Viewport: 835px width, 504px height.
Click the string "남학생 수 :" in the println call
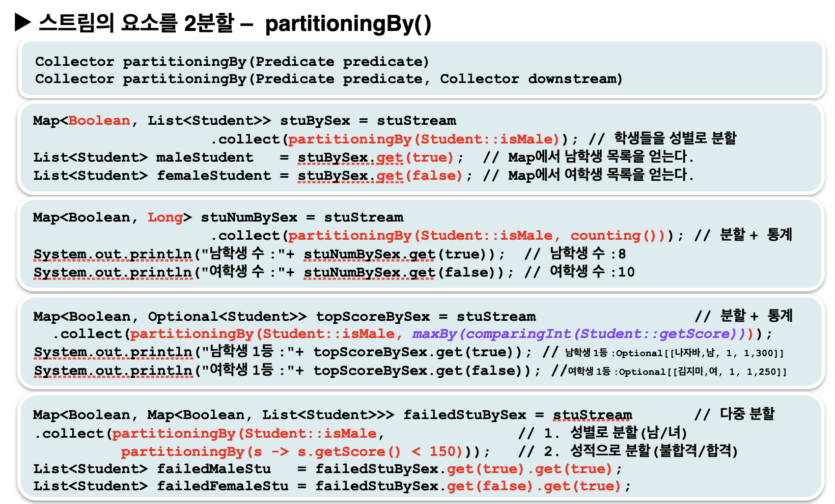tap(244, 254)
